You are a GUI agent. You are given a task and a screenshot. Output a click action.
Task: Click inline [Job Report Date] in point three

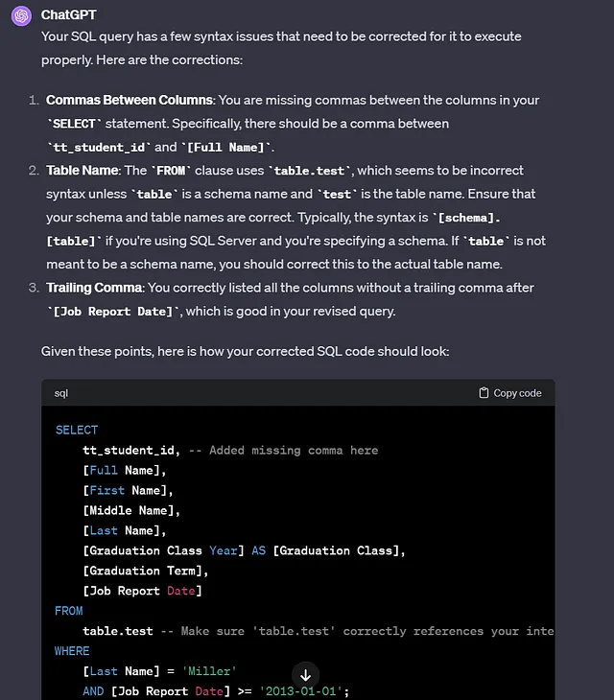[x=113, y=312]
